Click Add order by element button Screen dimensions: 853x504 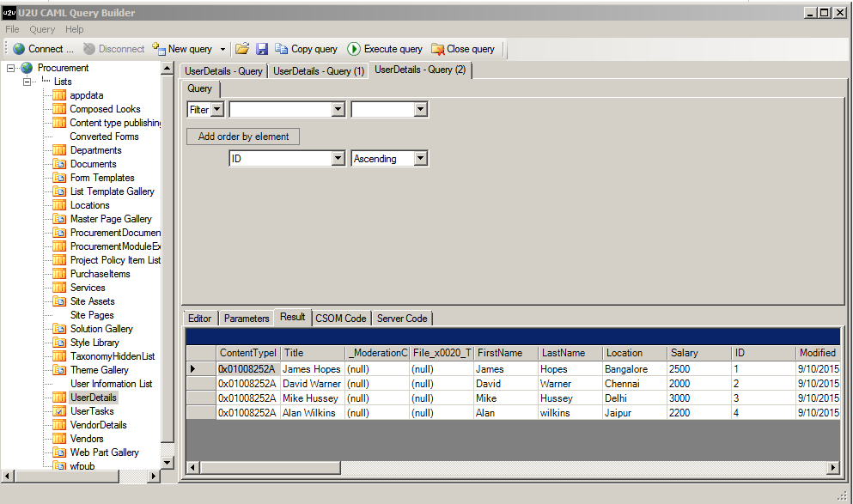coord(243,137)
